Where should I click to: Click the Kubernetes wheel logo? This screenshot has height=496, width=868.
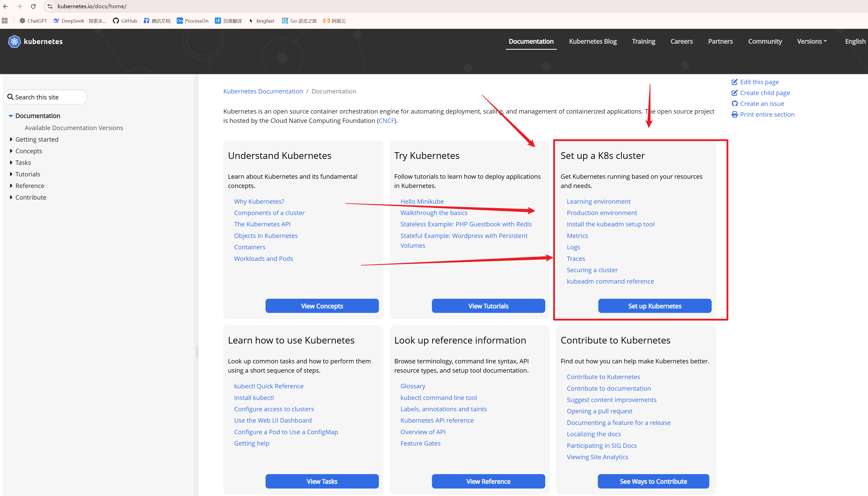pyautogui.click(x=14, y=41)
